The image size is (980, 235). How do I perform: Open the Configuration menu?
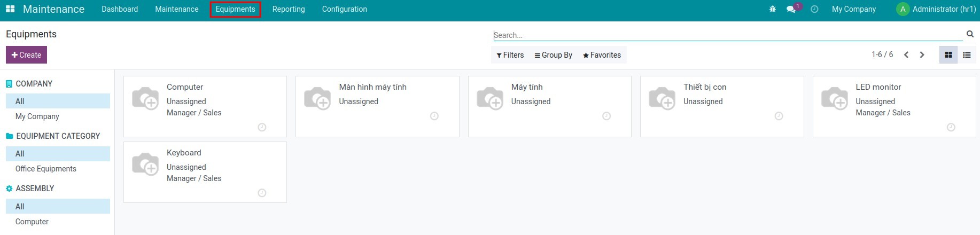(x=344, y=9)
